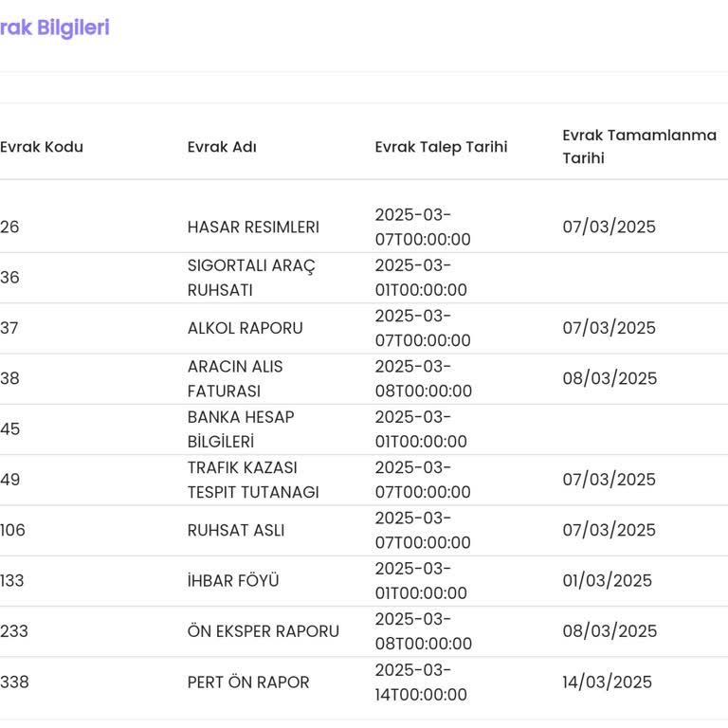Image resolution: width=728 pixels, height=728 pixels.
Task: Click the BANKA HESAP BİLGİLERİ document name
Action: point(241,429)
